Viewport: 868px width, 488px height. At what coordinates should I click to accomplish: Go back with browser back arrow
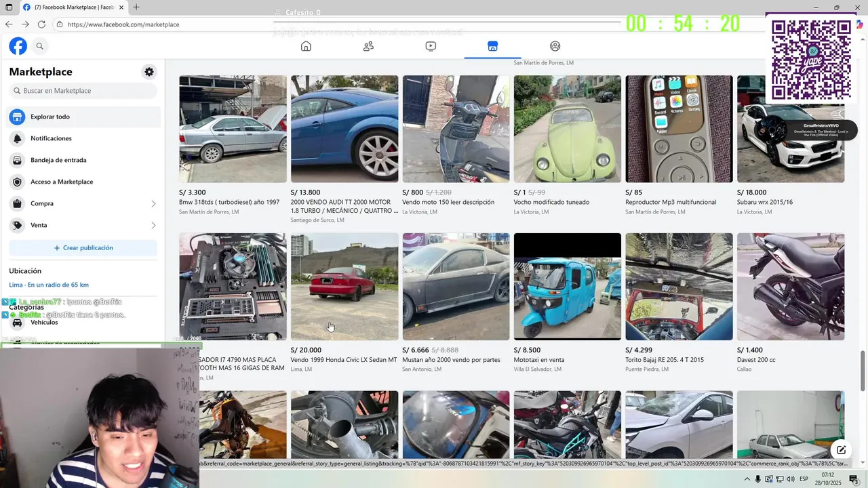(9, 24)
